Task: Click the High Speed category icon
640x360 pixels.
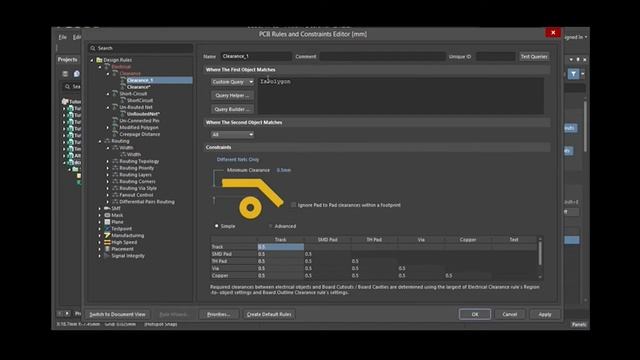Action: 107,242
